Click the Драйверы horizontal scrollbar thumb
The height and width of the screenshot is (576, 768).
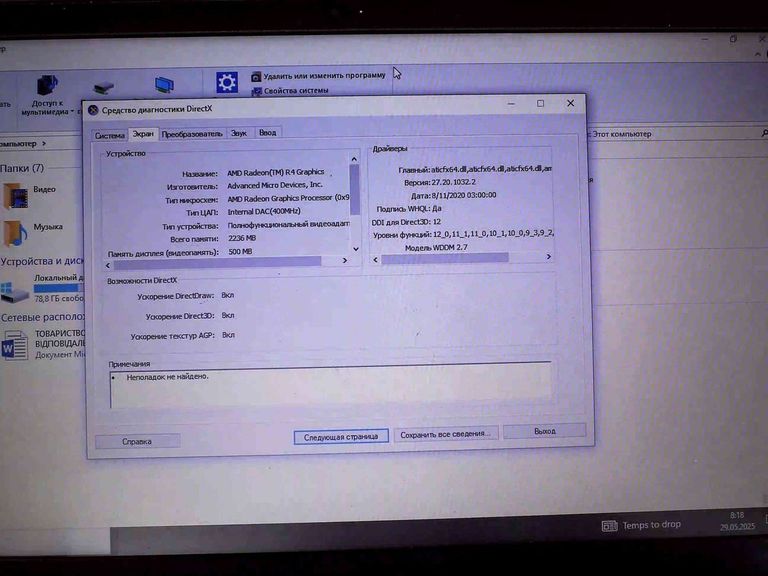tap(445, 258)
